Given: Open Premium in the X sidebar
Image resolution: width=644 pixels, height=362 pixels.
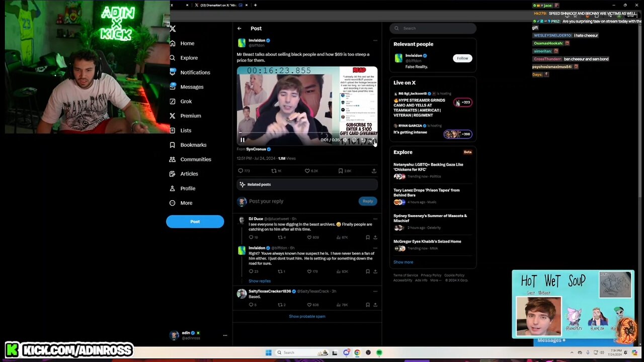Looking at the screenshot, I should [x=185, y=116].
